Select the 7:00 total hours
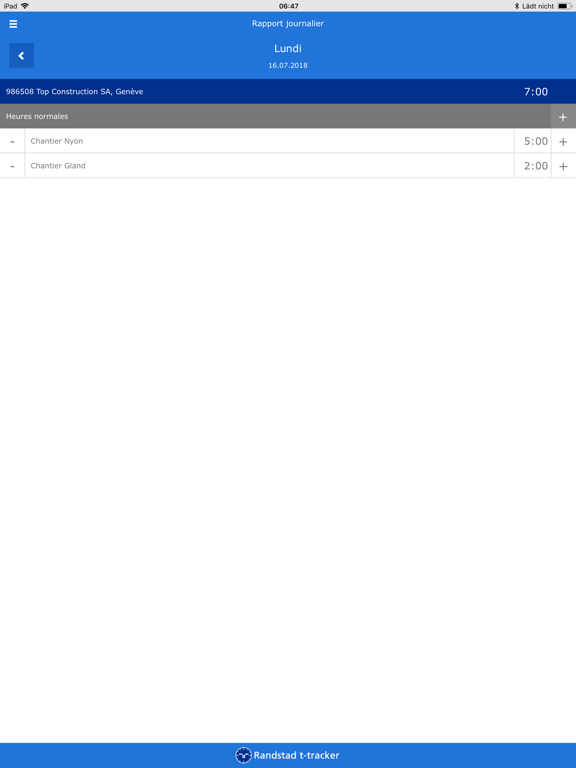Image resolution: width=576 pixels, height=768 pixels. tap(536, 92)
